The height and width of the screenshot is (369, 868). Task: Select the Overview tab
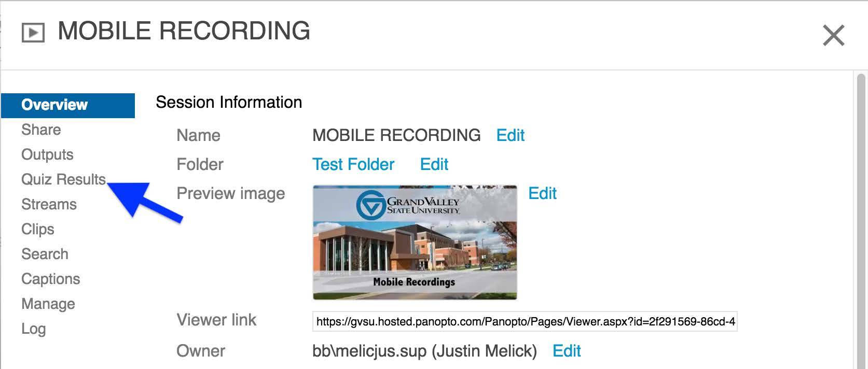click(x=55, y=105)
